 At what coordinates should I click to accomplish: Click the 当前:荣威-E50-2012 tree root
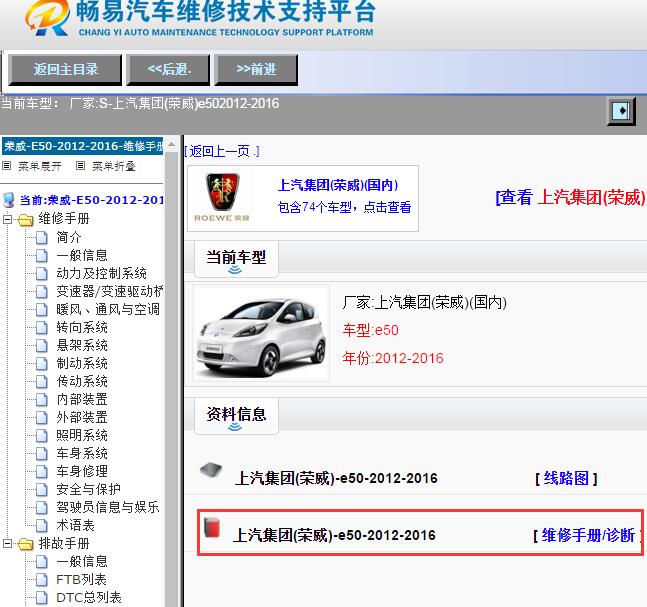(92, 200)
